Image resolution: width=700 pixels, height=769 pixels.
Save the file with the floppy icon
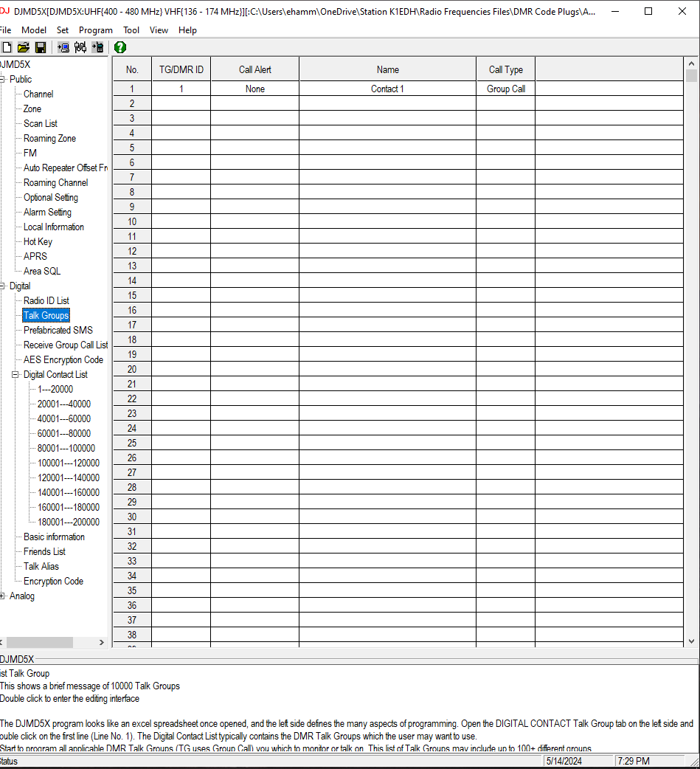coord(41,47)
